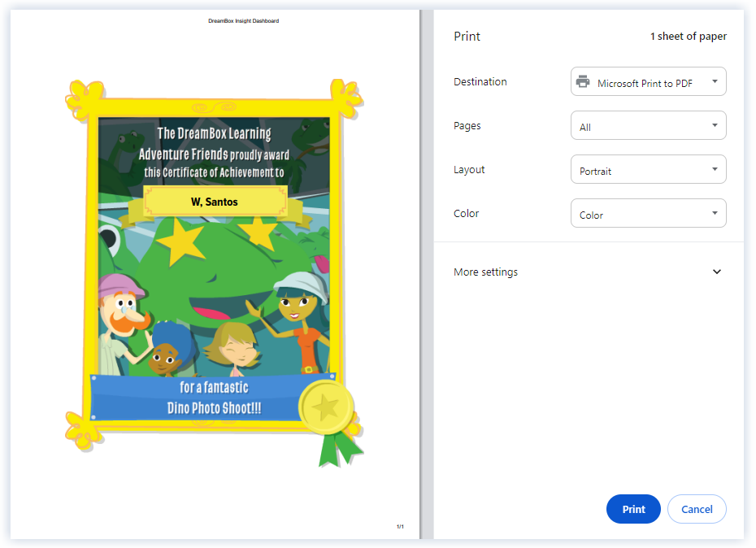756x548 pixels.
Task: Click the blue Print button
Action: [633, 509]
